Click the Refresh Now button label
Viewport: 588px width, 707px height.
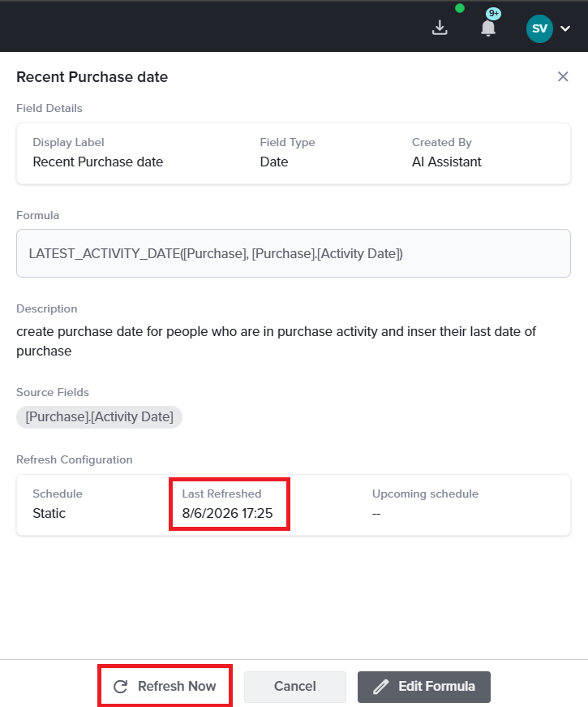pyautogui.click(x=177, y=686)
